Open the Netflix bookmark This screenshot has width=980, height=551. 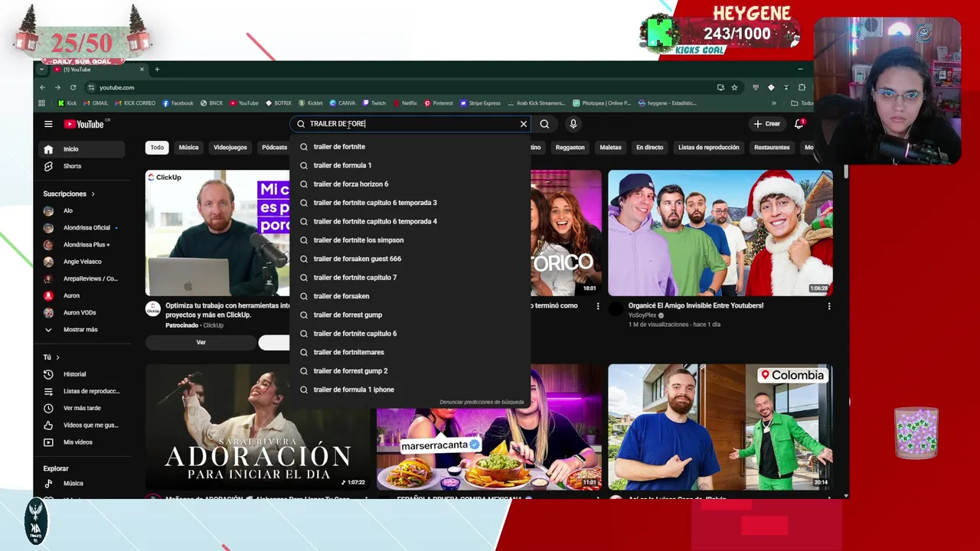pos(404,103)
